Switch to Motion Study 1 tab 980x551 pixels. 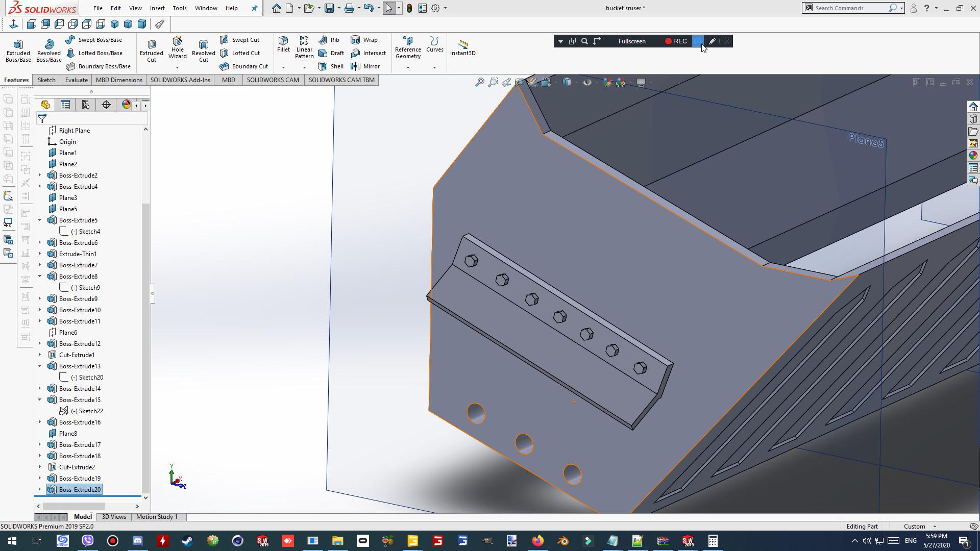(x=157, y=517)
